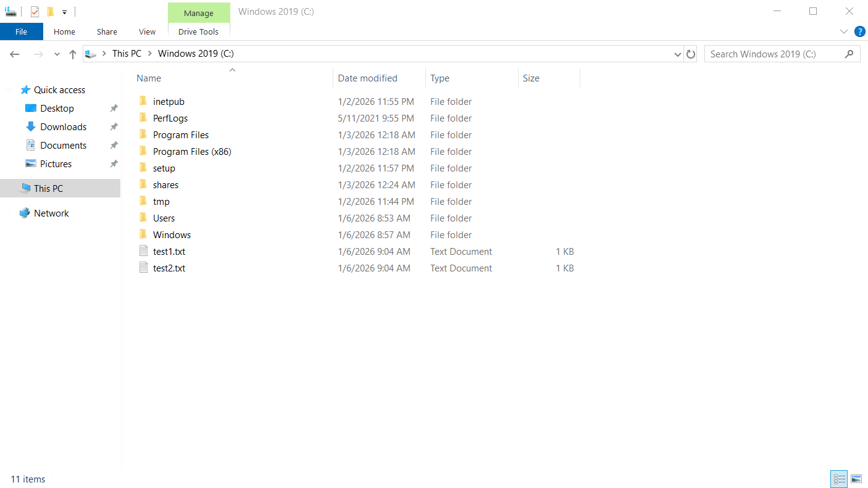Open the File tab
Screen dimensions: 868x488
pos(21,31)
